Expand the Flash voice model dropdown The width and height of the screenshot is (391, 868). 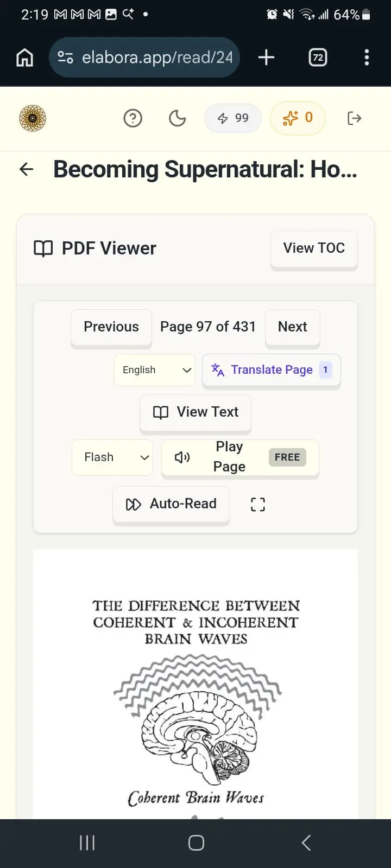[x=112, y=457]
